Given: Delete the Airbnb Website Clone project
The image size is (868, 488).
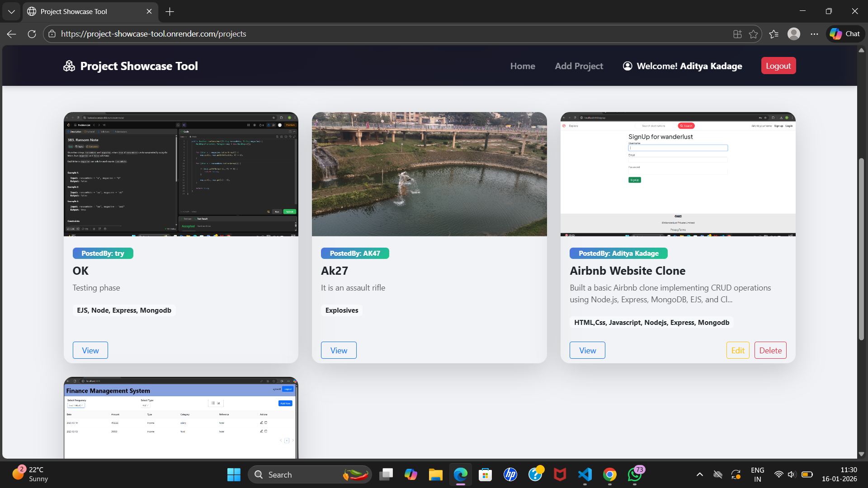Looking at the screenshot, I should [x=770, y=351].
